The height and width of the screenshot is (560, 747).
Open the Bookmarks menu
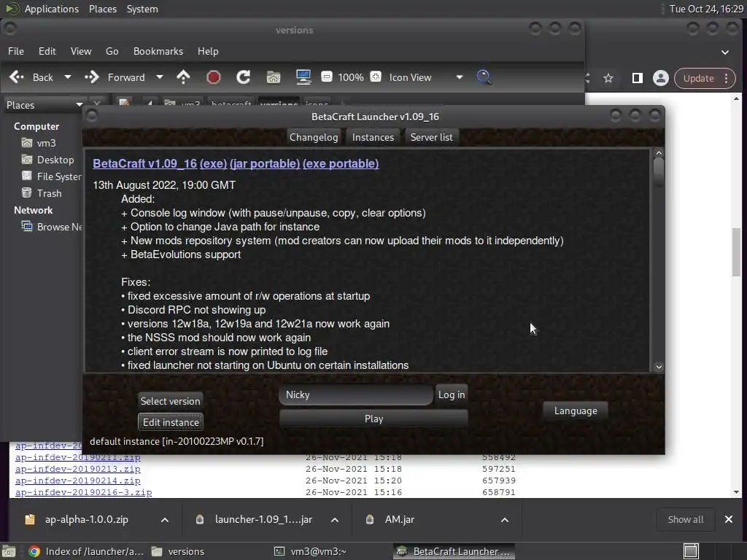[x=158, y=51]
